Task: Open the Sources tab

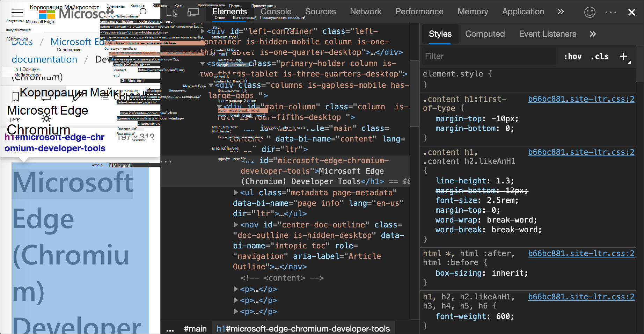Action: click(321, 12)
